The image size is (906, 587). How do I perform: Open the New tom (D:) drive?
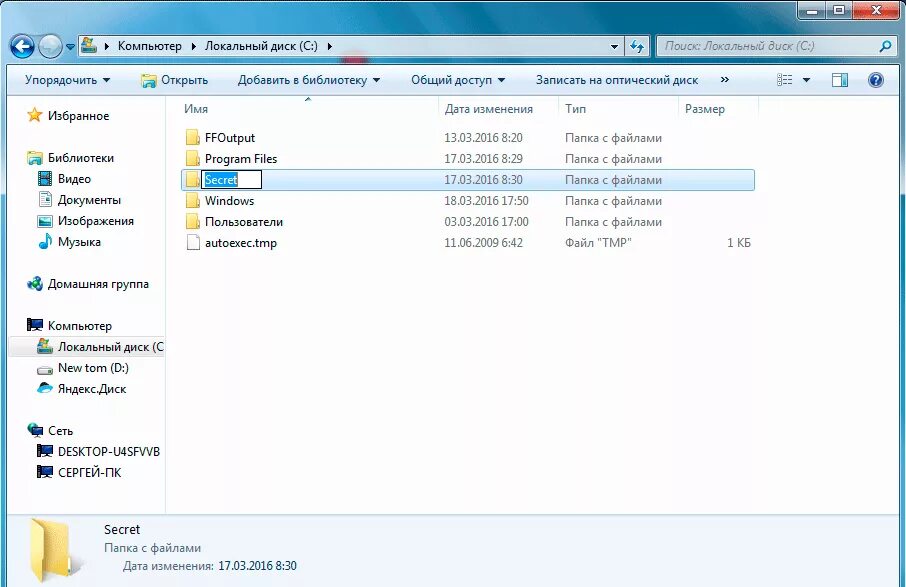93,367
